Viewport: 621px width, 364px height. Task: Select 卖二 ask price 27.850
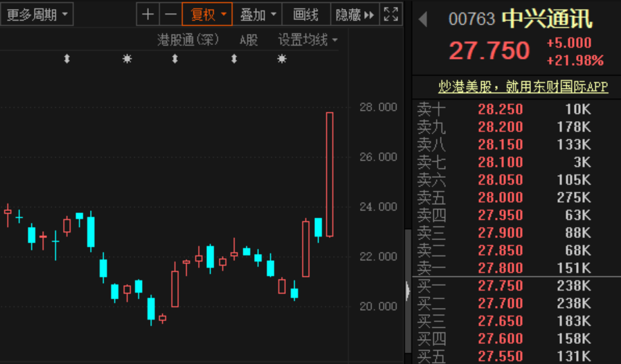pyautogui.click(x=501, y=251)
